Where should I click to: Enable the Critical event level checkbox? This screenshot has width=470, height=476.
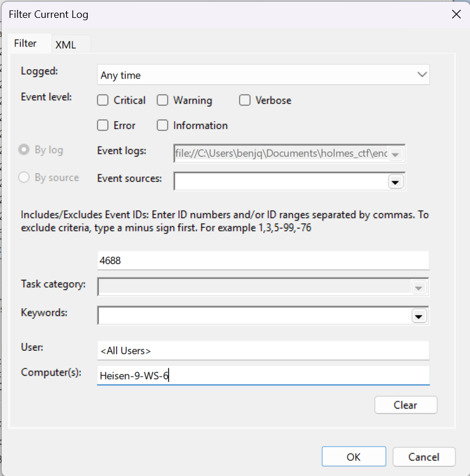(x=103, y=100)
